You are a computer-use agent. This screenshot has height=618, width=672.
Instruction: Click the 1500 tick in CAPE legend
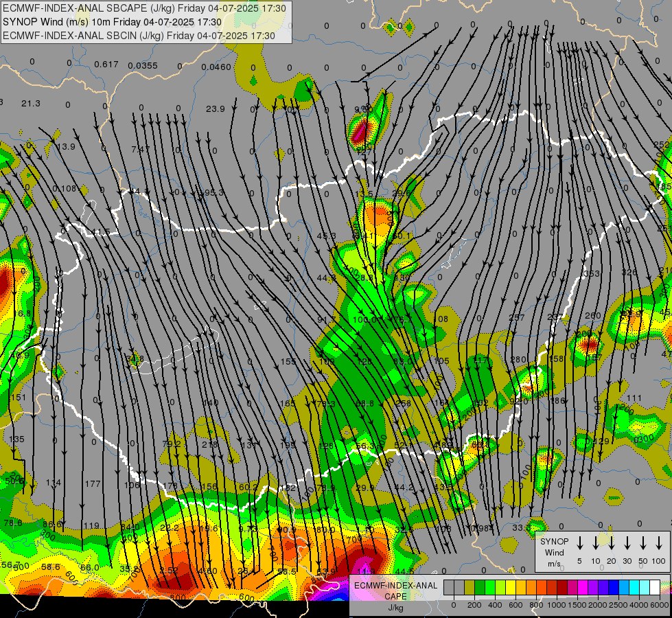click(577, 605)
